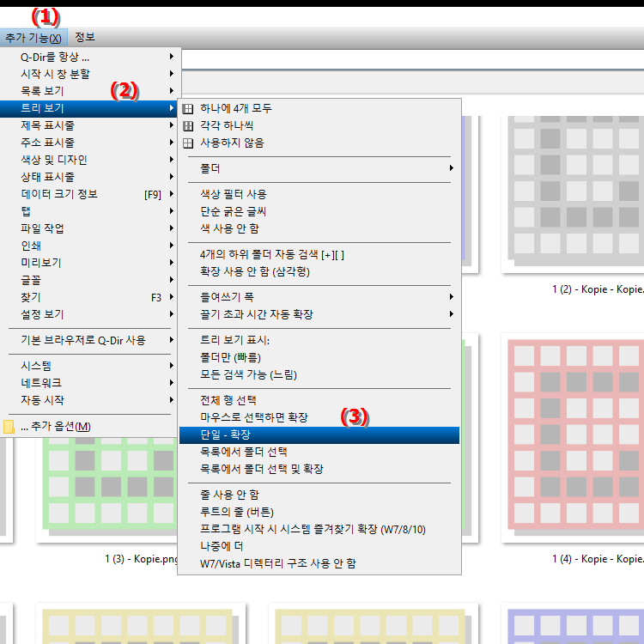Open the 상태 표시줄 submenu

(x=88, y=177)
